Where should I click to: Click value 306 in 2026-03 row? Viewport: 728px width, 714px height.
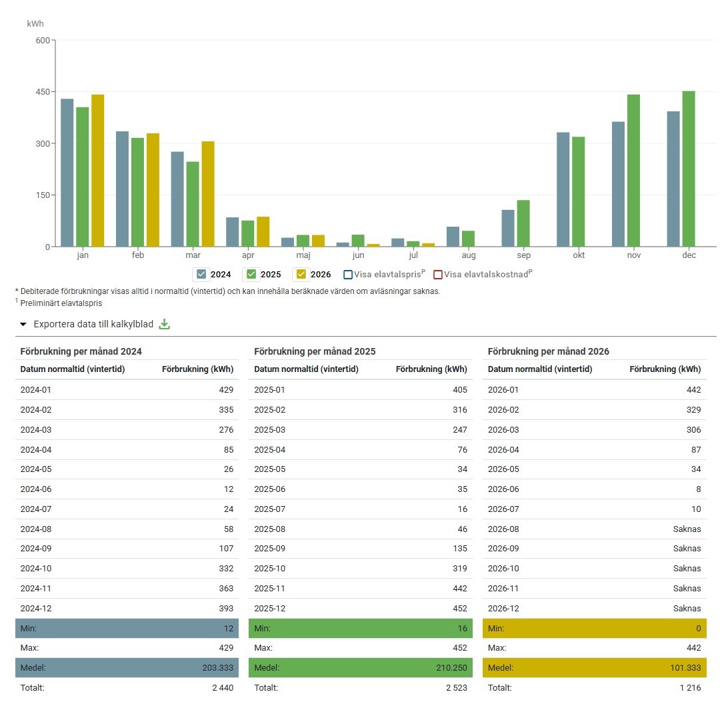(x=693, y=430)
